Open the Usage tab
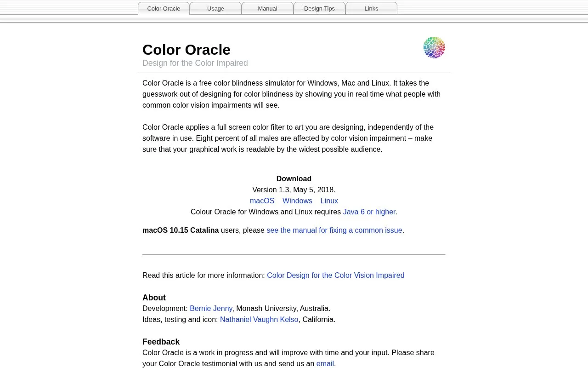The width and height of the screenshot is (588, 368). click(x=215, y=8)
